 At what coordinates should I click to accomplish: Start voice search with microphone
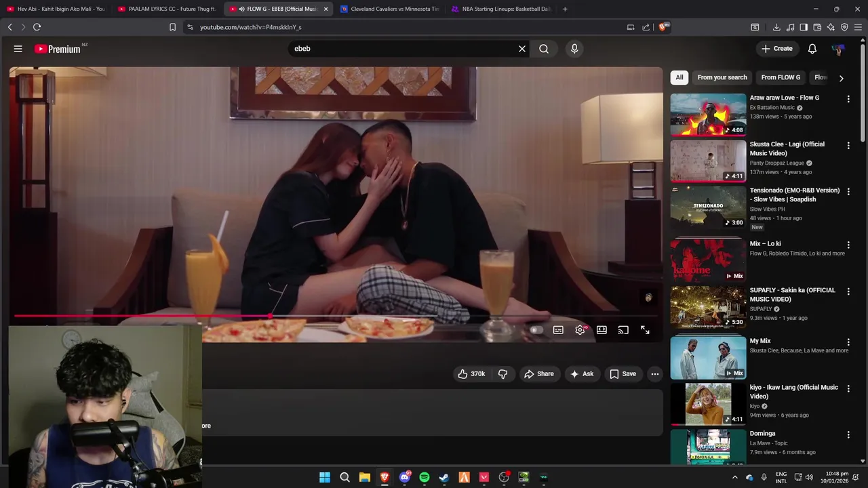coord(574,49)
